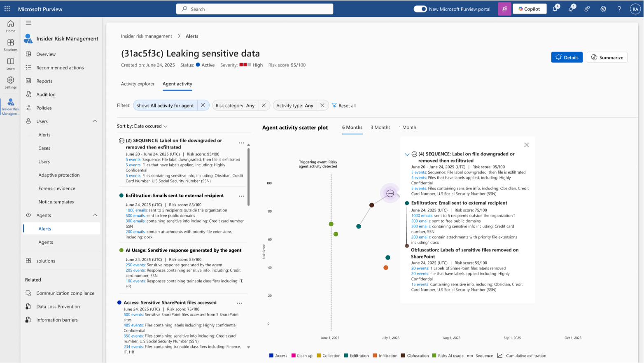Collapse navigation with hamburger icon
644x363 pixels.
(28, 23)
